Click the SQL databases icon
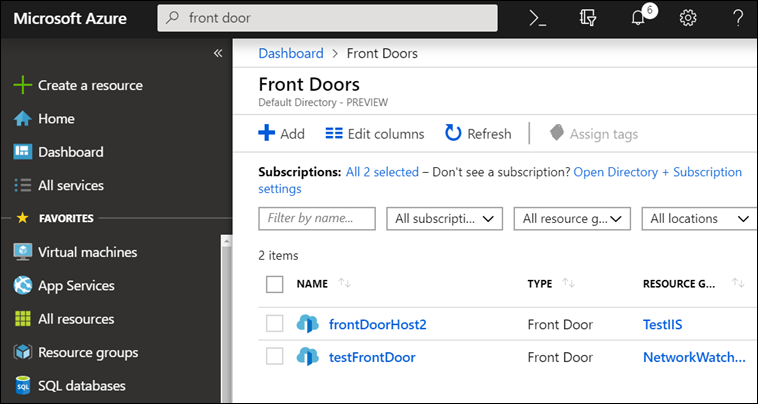 pos(22,386)
